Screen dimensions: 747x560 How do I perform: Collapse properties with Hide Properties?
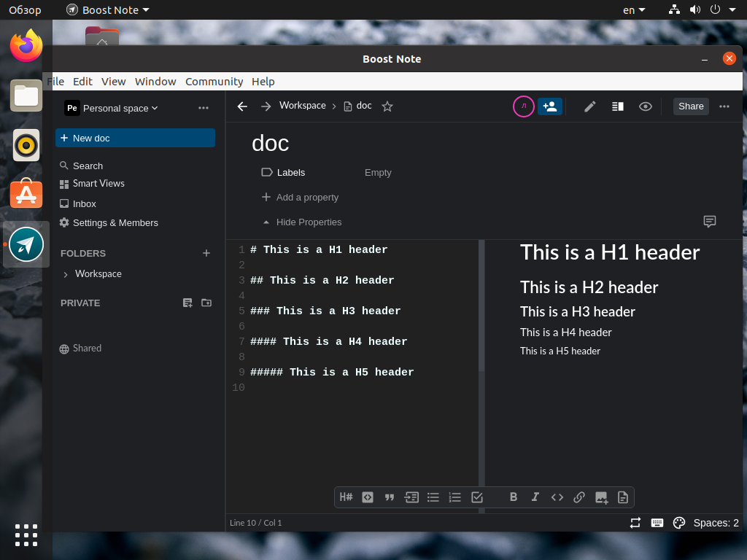coord(302,222)
